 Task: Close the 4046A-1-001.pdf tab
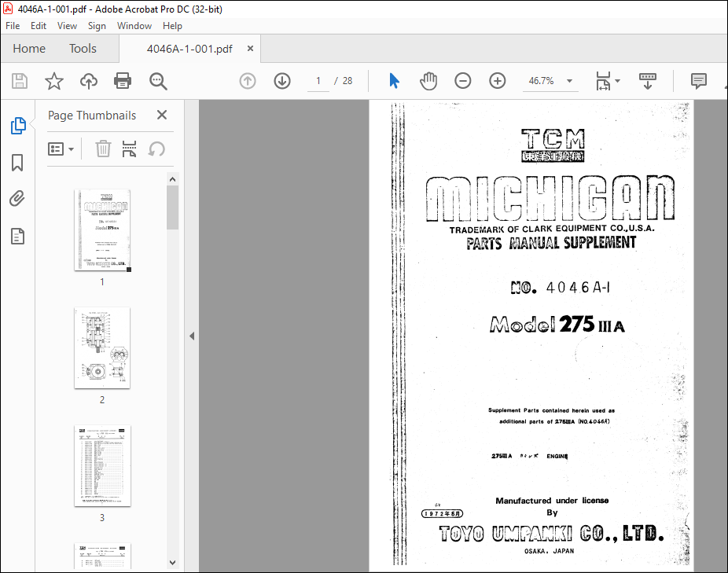pos(250,48)
